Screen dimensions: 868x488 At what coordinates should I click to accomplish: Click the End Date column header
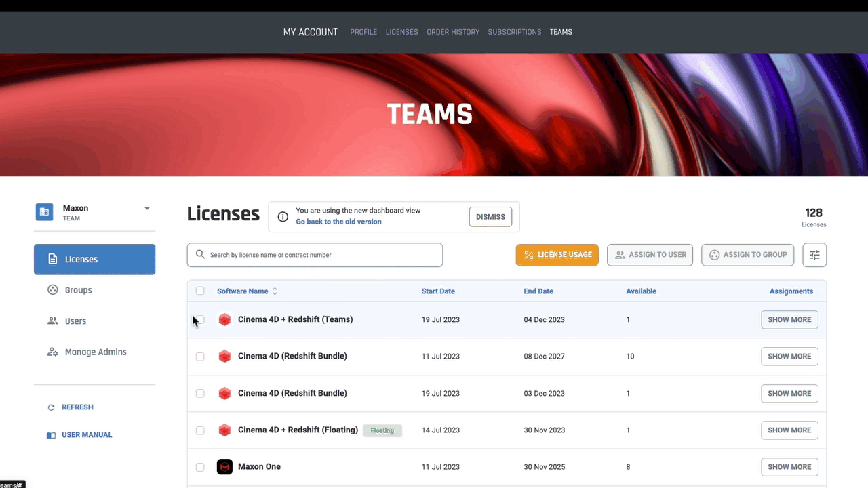(538, 291)
